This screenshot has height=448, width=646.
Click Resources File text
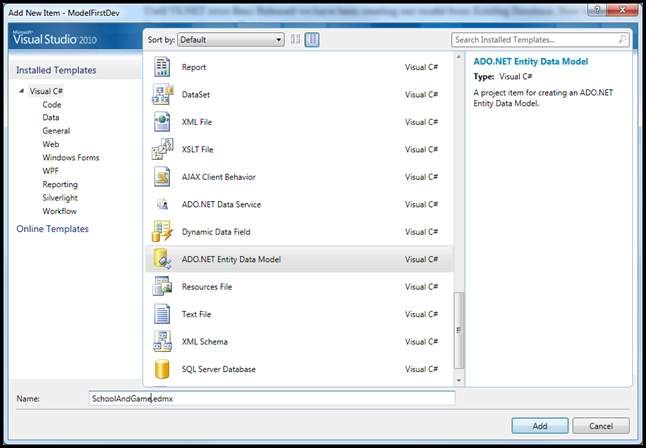pos(207,287)
